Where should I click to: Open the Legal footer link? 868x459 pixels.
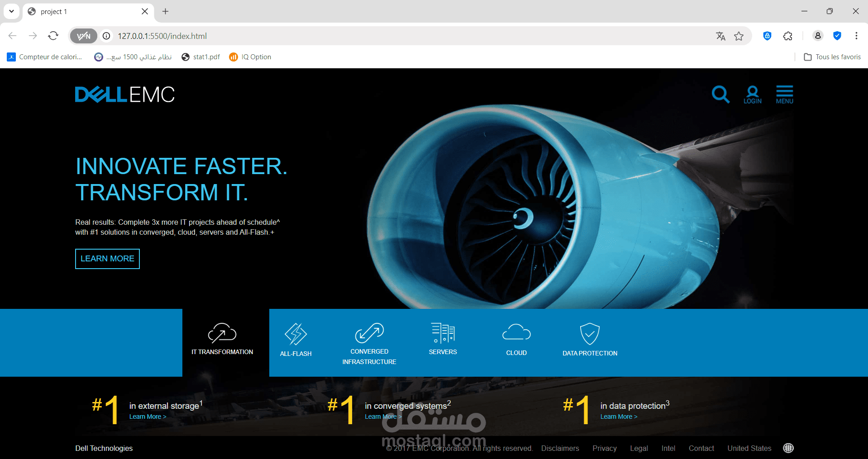tap(639, 448)
